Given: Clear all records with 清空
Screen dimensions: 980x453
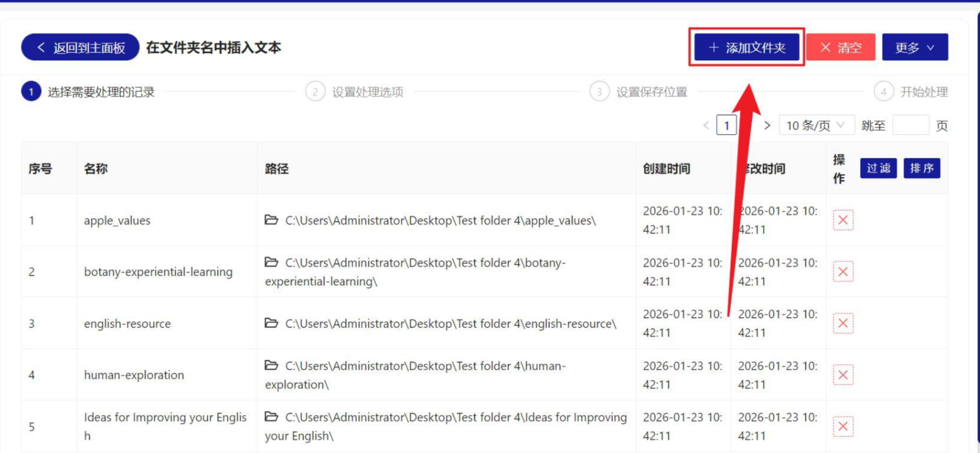Looking at the screenshot, I should click(841, 47).
